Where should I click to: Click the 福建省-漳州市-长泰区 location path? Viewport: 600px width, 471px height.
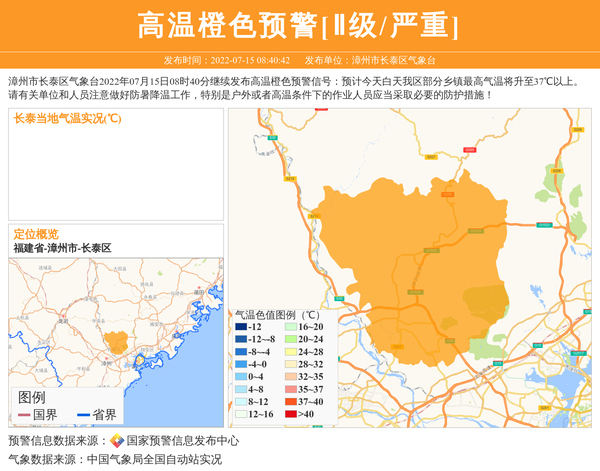(62, 248)
